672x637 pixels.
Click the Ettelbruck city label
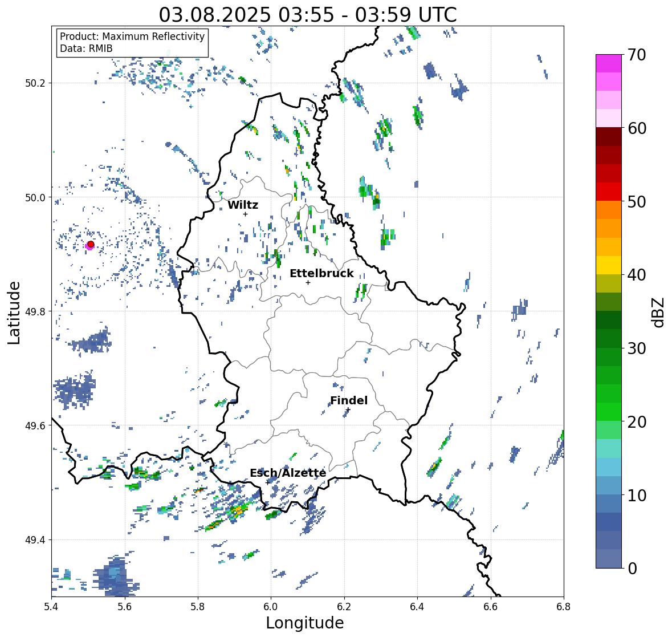tap(321, 273)
